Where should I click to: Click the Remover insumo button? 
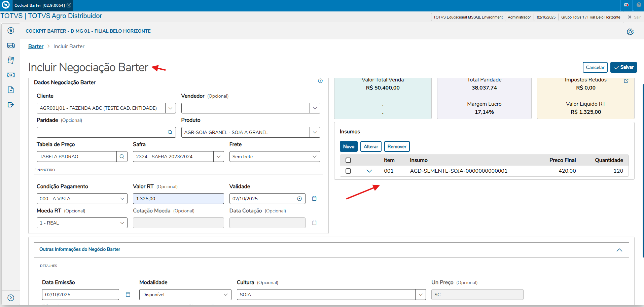[x=397, y=146]
